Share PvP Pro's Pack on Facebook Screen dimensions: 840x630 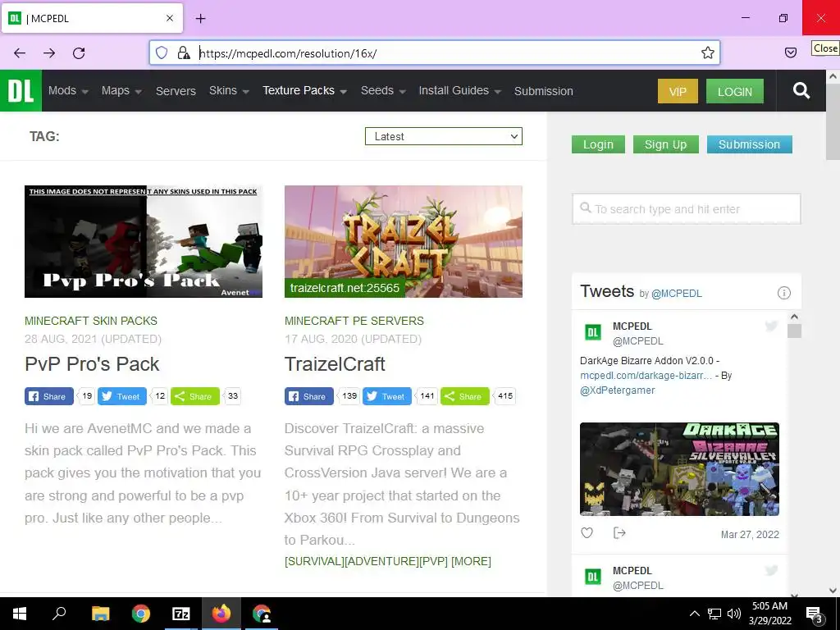pos(48,396)
